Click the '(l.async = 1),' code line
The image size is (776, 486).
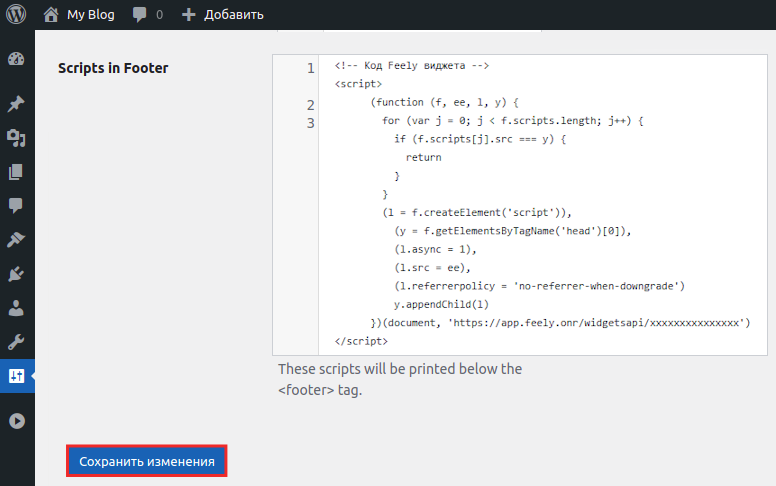[436, 249]
